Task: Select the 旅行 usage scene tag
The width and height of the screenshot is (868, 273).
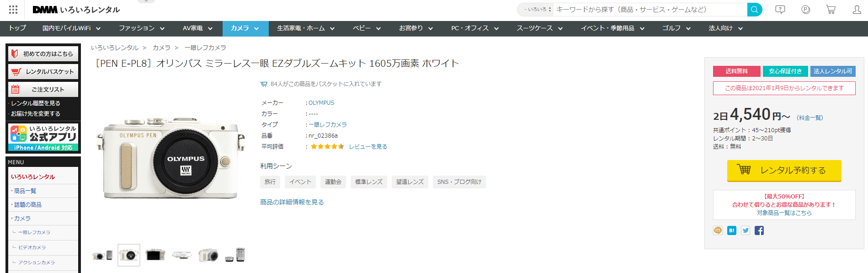Action: 270,182
